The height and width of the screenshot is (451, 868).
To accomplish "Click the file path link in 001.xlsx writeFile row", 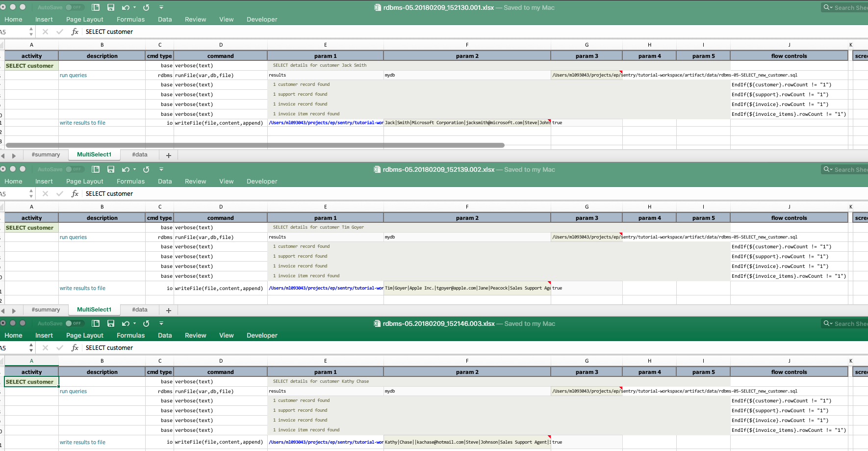I will pos(326,123).
